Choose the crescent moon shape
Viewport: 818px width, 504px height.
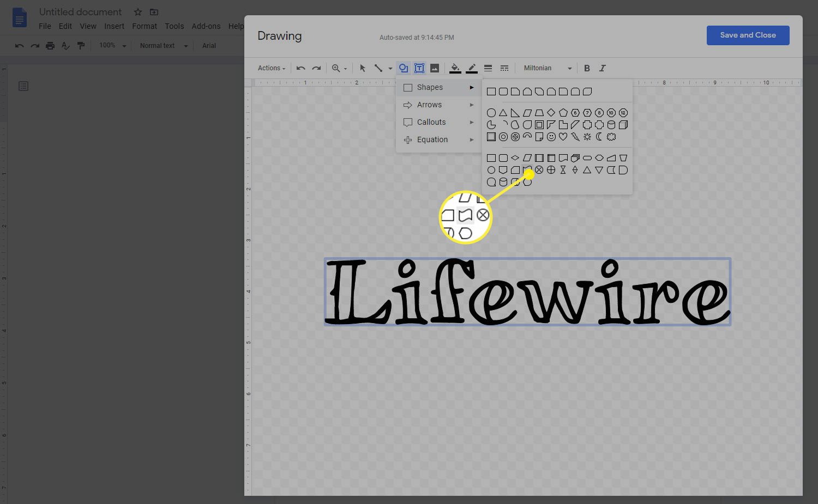599,137
